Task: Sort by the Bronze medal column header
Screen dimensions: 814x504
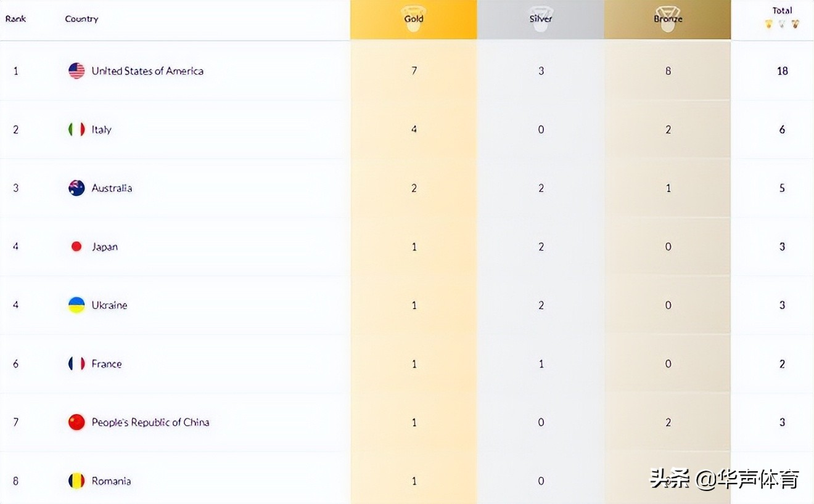Action: click(x=668, y=19)
